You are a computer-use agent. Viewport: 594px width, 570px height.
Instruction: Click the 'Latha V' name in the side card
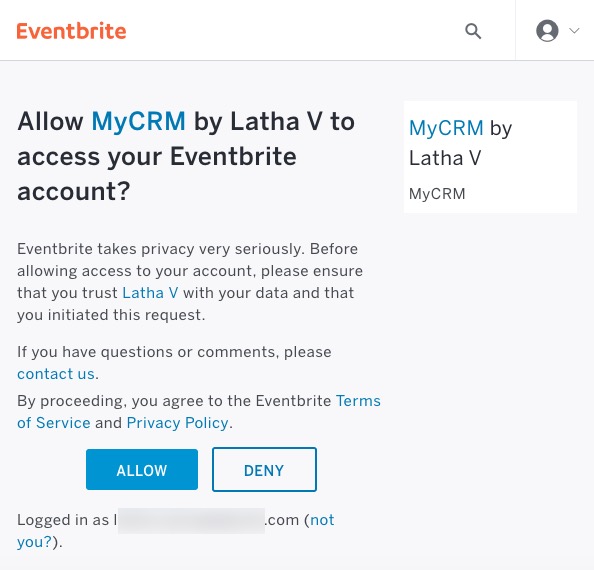(x=445, y=158)
